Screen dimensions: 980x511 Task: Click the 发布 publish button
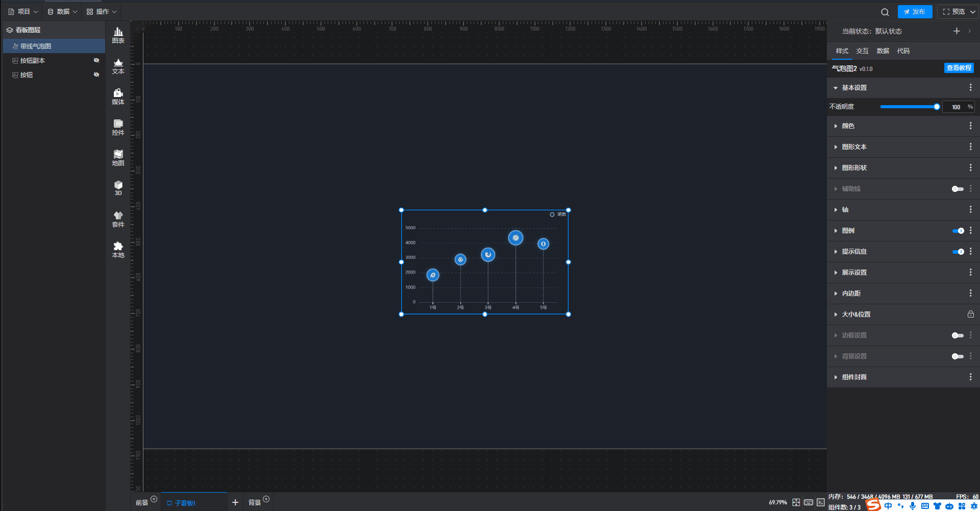(915, 12)
